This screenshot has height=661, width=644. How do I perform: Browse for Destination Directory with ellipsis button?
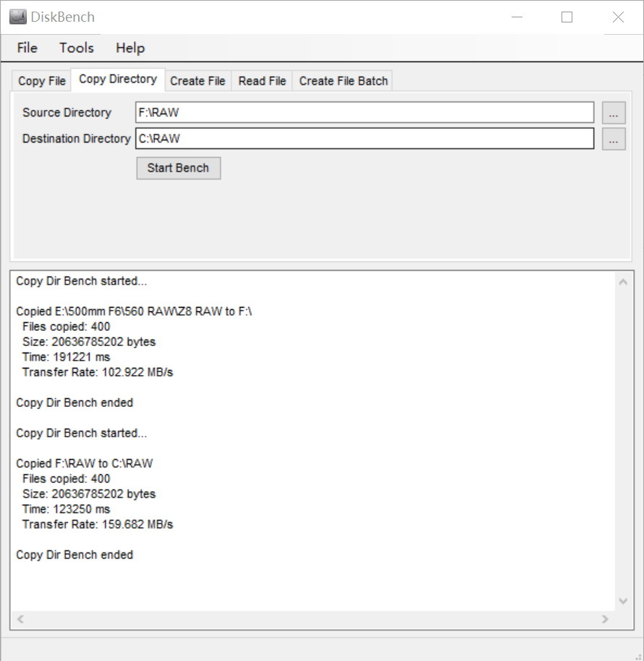pos(614,139)
